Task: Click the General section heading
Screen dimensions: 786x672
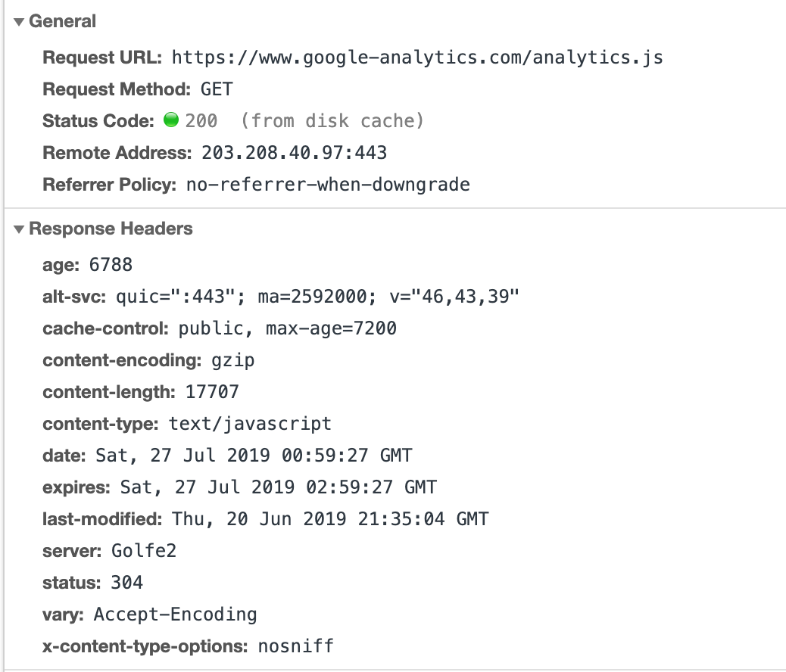Action: [62, 21]
